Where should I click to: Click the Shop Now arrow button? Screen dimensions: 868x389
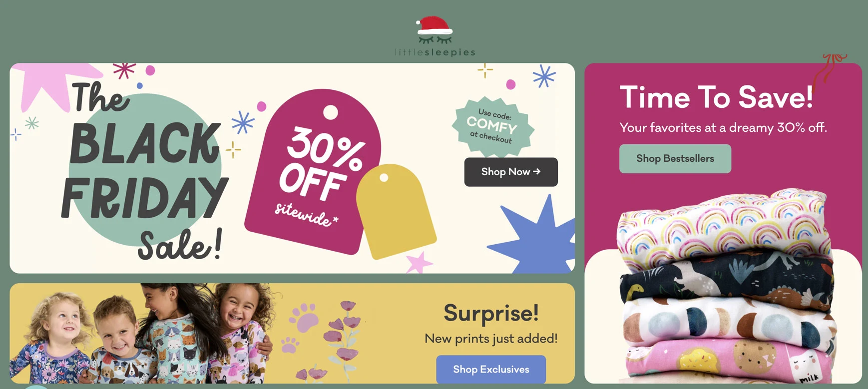click(511, 172)
